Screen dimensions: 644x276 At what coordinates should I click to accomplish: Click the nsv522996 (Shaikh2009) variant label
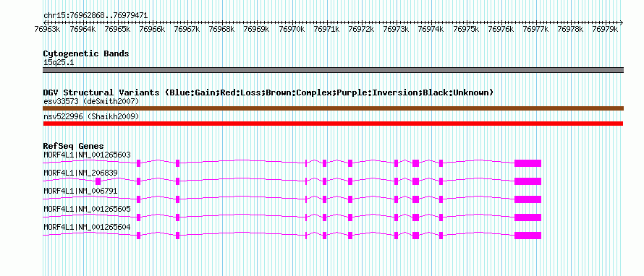click(x=91, y=117)
